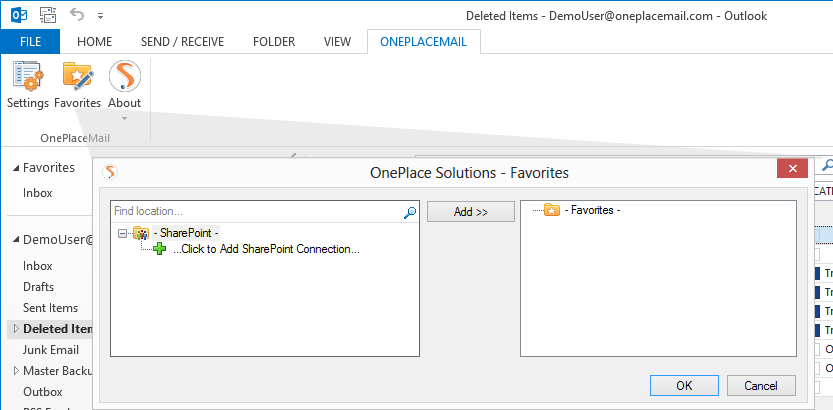
Task: Click the Outlook application icon in title bar
Action: pyautogui.click(x=17, y=14)
